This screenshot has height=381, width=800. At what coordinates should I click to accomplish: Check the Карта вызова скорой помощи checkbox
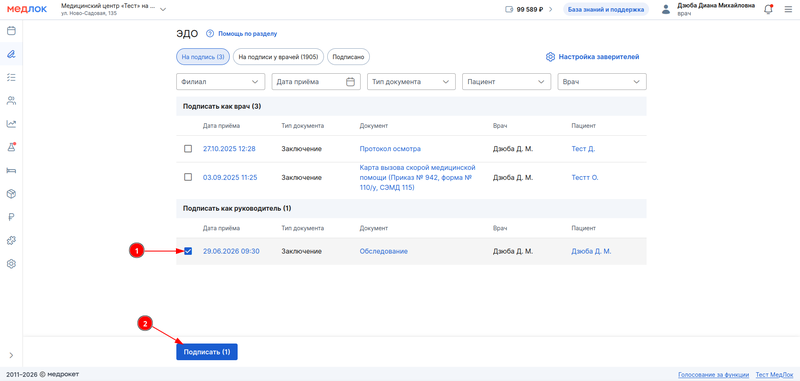(x=188, y=177)
